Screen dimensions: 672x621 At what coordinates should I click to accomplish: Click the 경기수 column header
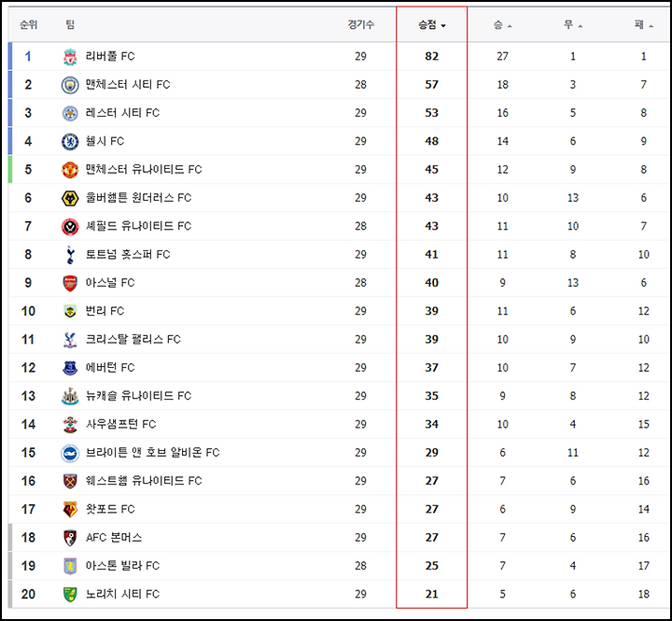coord(361,24)
